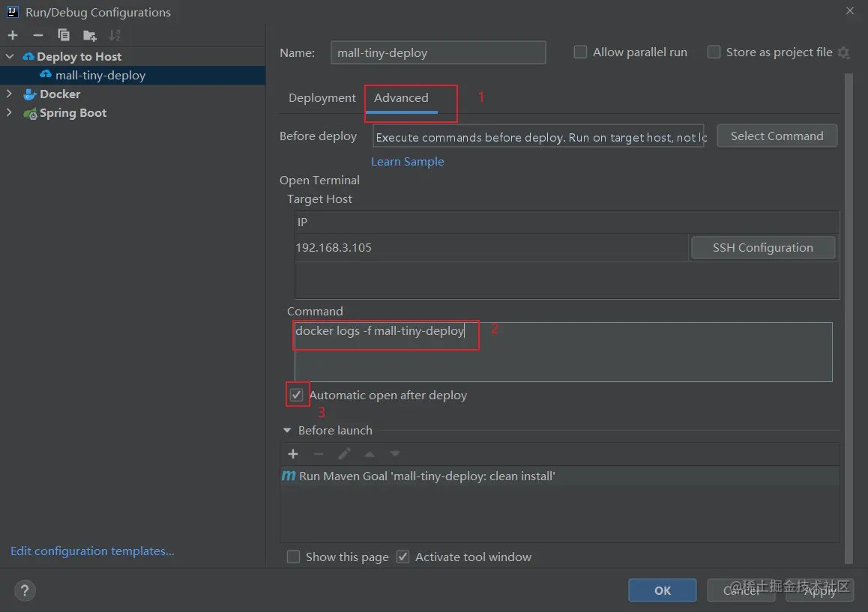Click the Remove Configuration minus icon
The width and height of the screenshot is (868, 612).
(37, 35)
